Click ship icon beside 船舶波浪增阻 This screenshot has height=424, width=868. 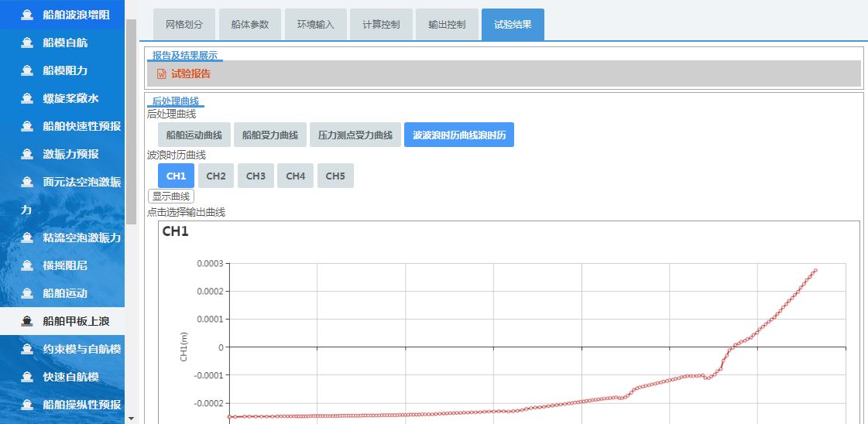coord(27,15)
